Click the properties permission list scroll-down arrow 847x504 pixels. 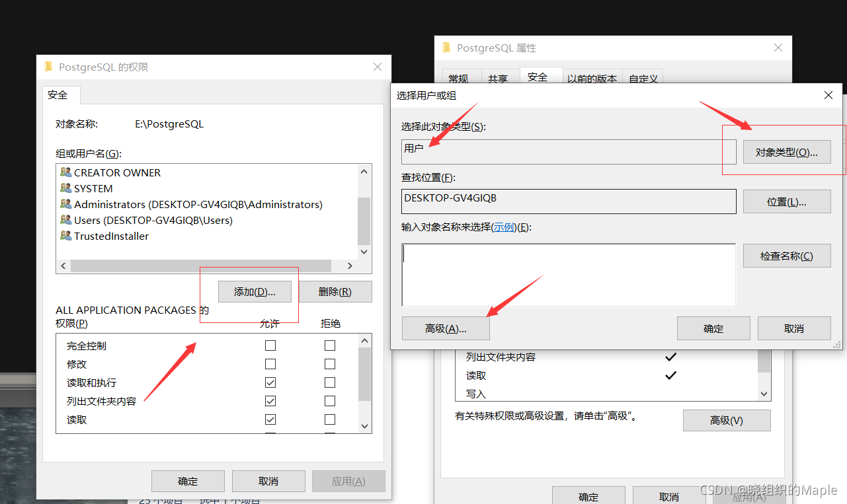(764, 394)
